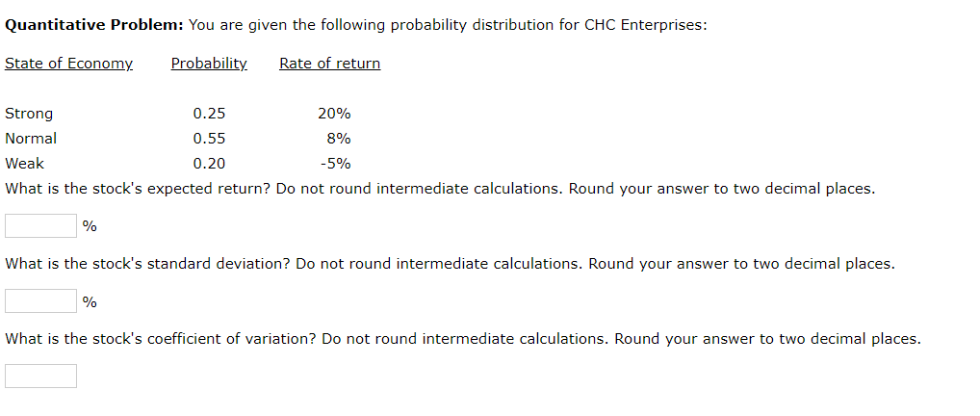This screenshot has height=416, width=980.
Task: Click the bold Quantitative Problem heading
Action: pyautogui.click(x=94, y=25)
